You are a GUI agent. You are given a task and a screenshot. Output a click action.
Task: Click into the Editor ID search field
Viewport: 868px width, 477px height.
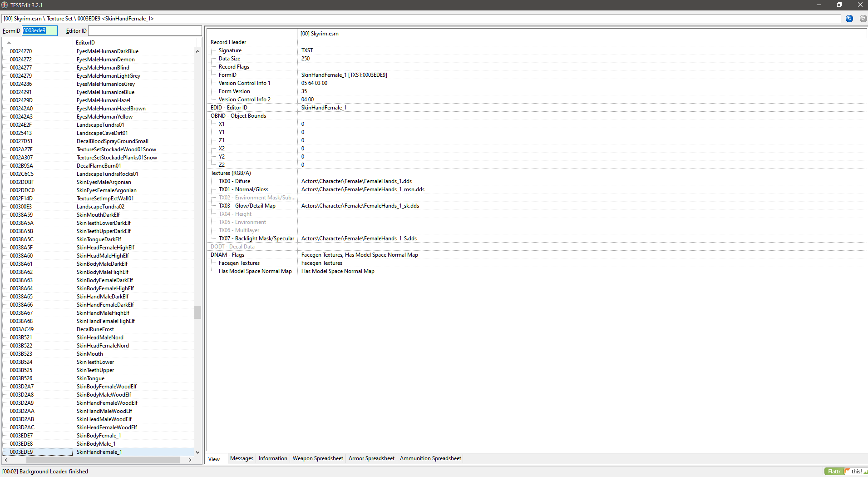pyautogui.click(x=145, y=30)
